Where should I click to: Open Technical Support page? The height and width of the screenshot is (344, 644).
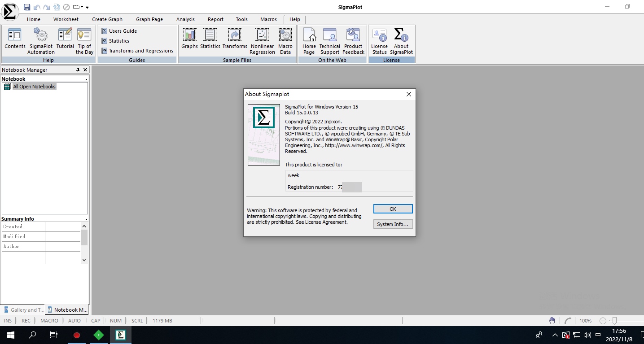coord(330,41)
